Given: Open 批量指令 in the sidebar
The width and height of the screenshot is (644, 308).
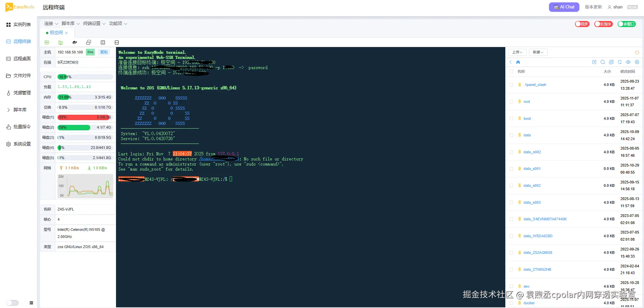Looking at the screenshot, I should coord(19,127).
